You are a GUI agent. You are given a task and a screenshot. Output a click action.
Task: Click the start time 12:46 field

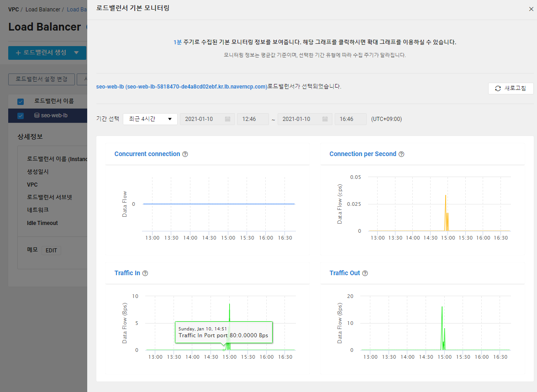click(253, 119)
